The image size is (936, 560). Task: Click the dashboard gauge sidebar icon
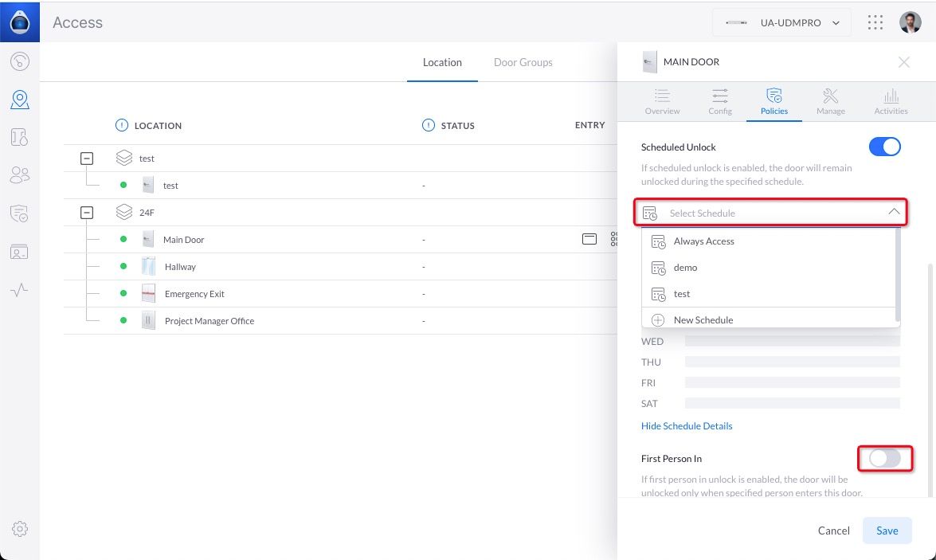pos(20,61)
